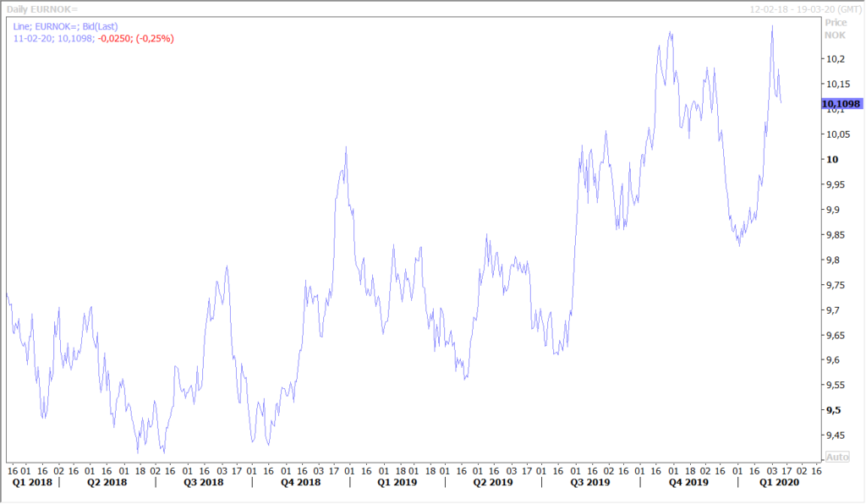
Task: Click the 9,6 price axis label
Action: pos(835,360)
